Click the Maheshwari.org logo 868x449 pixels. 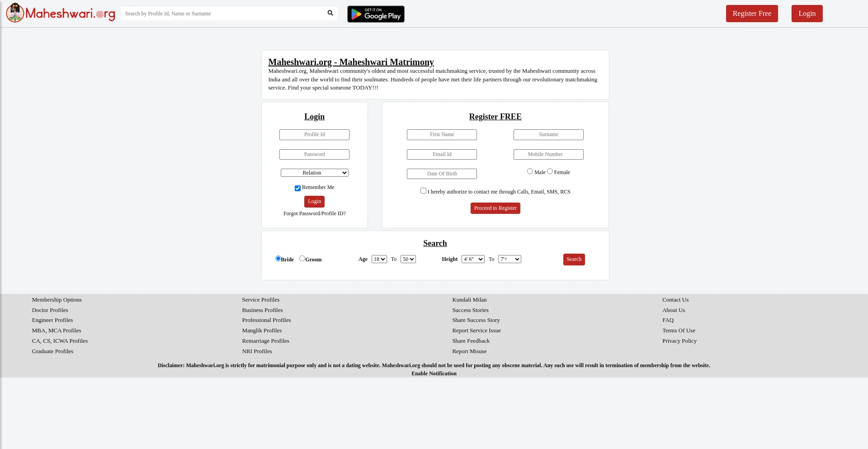click(x=61, y=13)
